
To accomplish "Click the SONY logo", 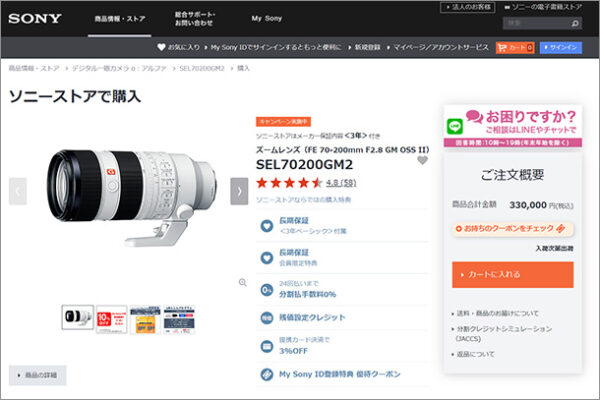I will click(35, 18).
